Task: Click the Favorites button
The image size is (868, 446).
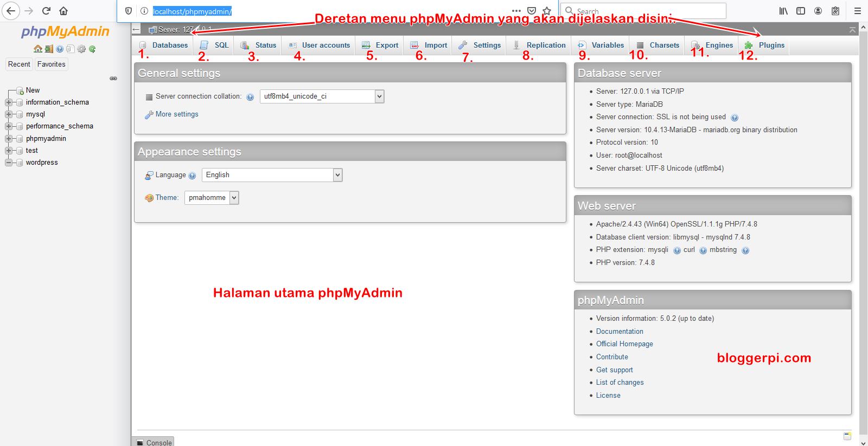Action: coord(52,64)
